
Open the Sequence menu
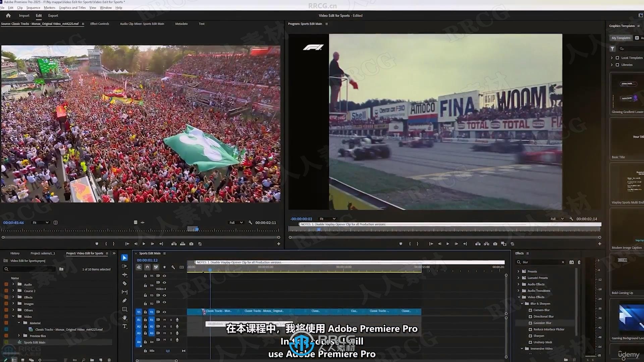coord(33,7)
